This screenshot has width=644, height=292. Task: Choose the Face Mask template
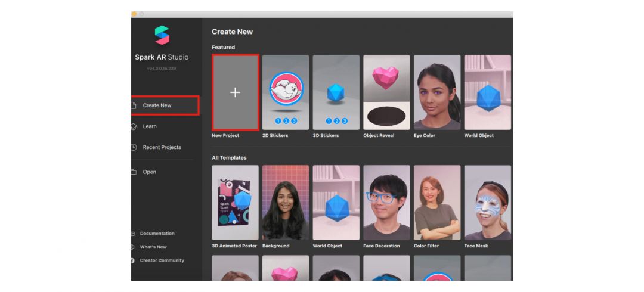[487, 203]
